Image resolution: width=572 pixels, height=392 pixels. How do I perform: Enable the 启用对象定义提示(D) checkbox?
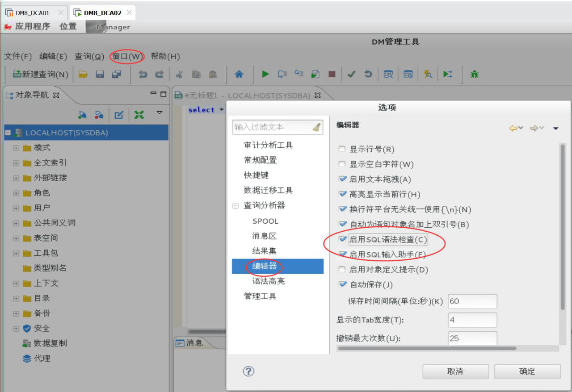pyautogui.click(x=342, y=270)
